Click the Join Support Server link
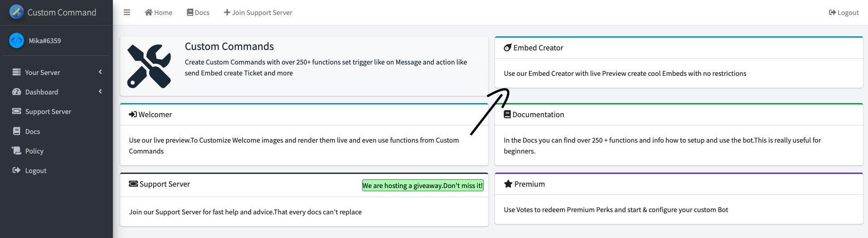This screenshot has width=868, height=238. 258,12
